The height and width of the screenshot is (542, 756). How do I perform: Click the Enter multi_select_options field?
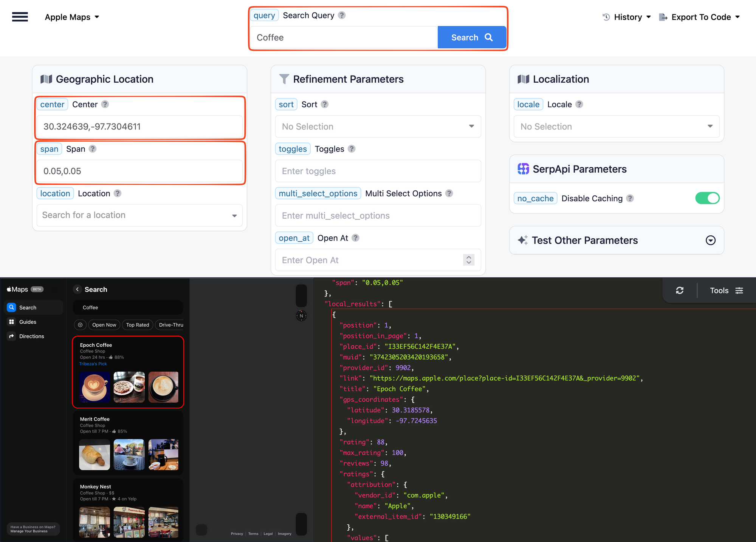point(378,216)
